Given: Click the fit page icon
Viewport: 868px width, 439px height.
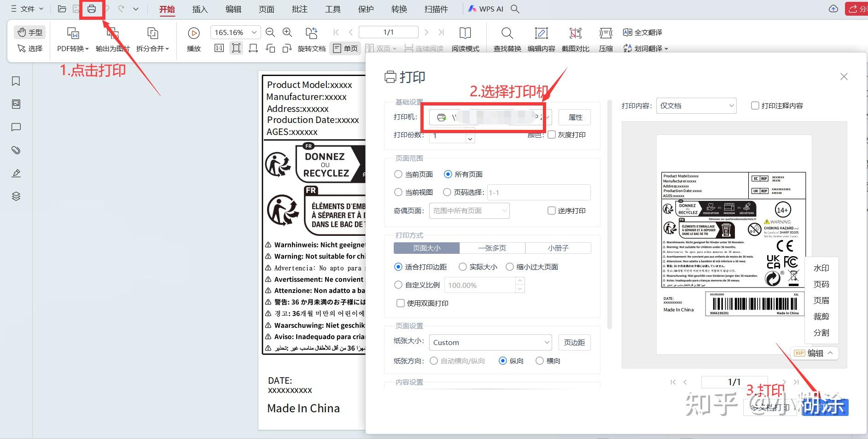Looking at the screenshot, I should pyautogui.click(x=236, y=48).
